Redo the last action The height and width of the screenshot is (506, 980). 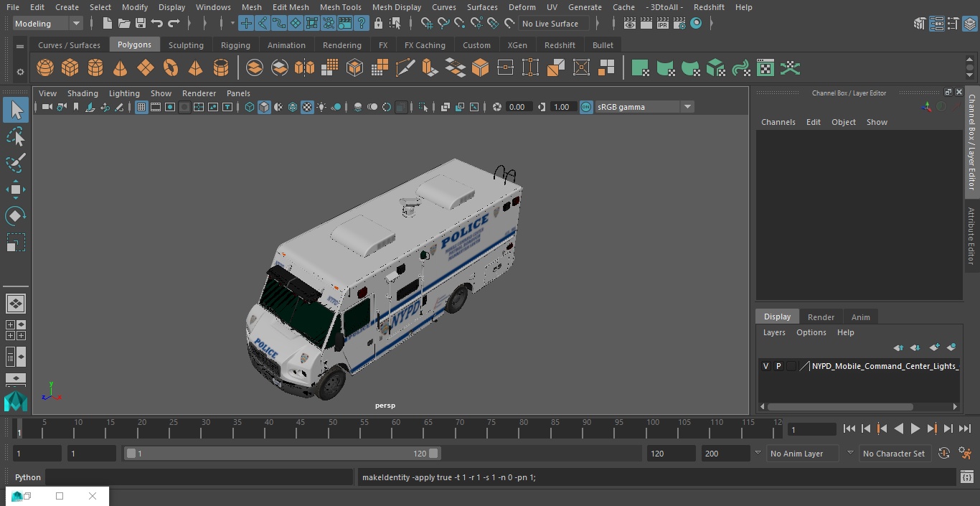pyautogui.click(x=174, y=24)
